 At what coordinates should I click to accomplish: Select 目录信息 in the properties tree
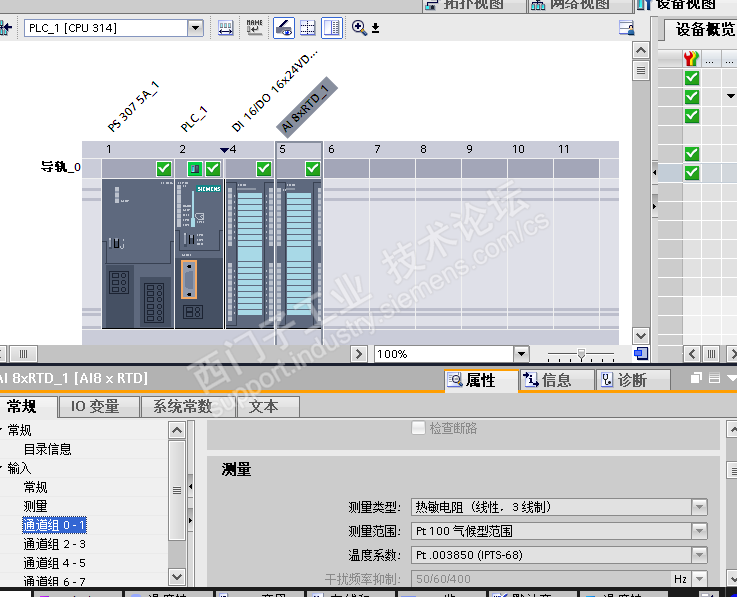pos(47,449)
